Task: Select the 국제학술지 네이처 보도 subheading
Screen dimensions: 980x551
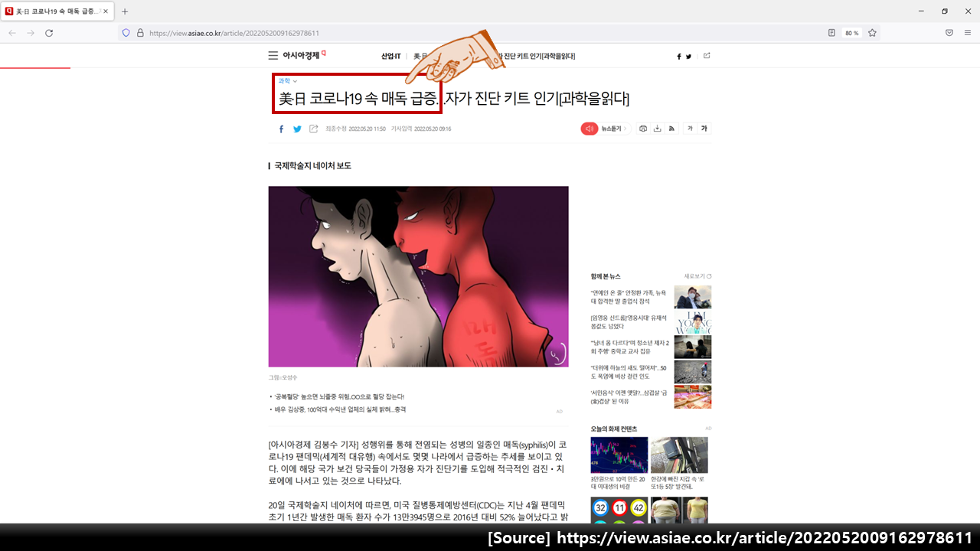Action: (312, 166)
